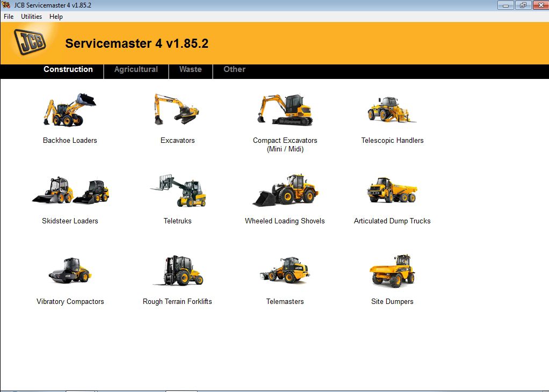Select the Skidsteer Loaders icon
This screenshot has width=549, height=392.
70,191
